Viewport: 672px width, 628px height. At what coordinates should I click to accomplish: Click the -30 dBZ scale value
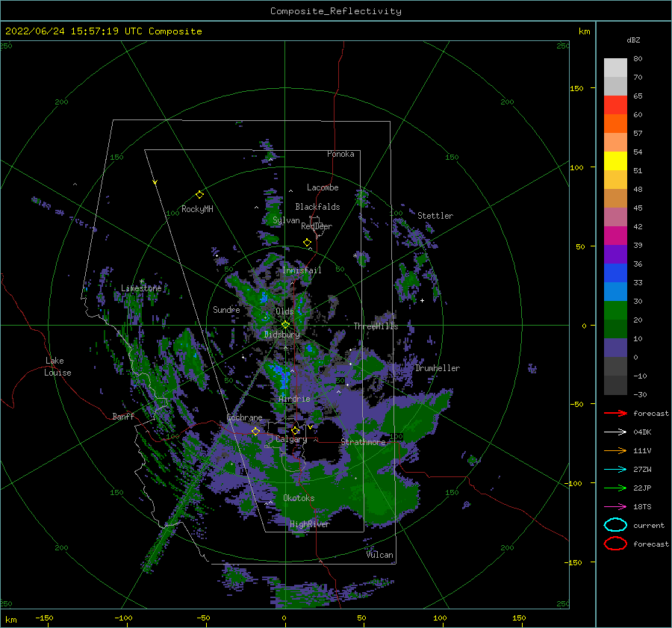(x=640, y=394)
